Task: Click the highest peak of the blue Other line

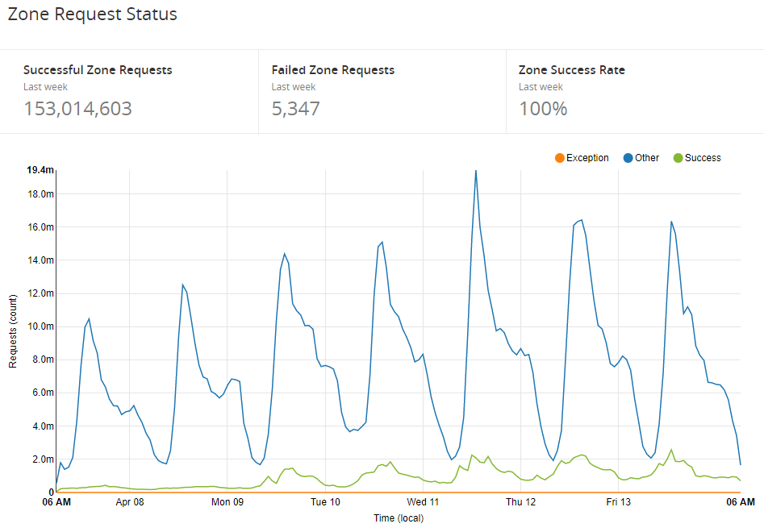Action: click(x=476, y=171)
